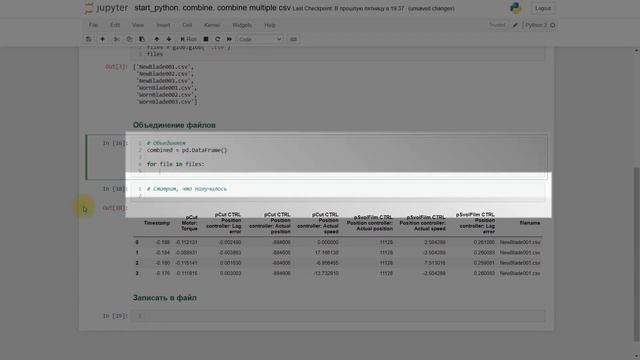Click the In [16] cell prompt
Viewport: 640px width, 360px height.
pos(115,143)
